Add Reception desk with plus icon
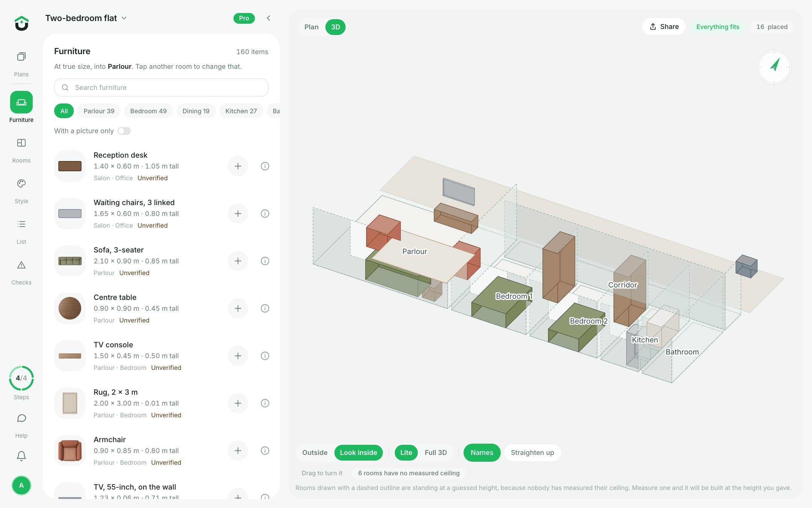The height and width of the screenshot is (508, 812). (238, 166)
